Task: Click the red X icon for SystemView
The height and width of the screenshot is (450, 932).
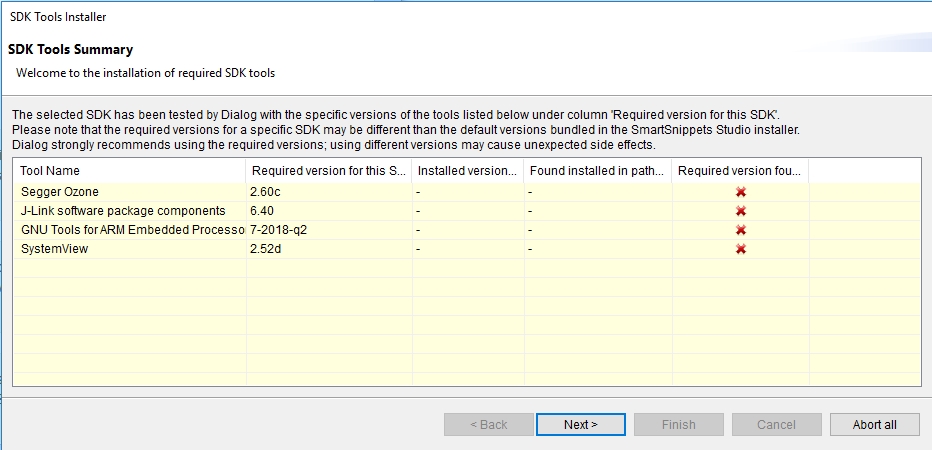Action: (x=741, y=249)
